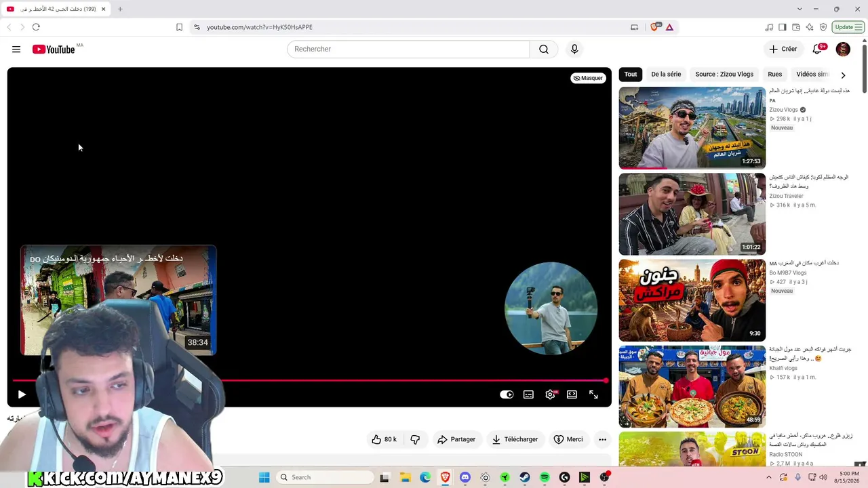Open the account avatar menu

[x=843, y=49]
